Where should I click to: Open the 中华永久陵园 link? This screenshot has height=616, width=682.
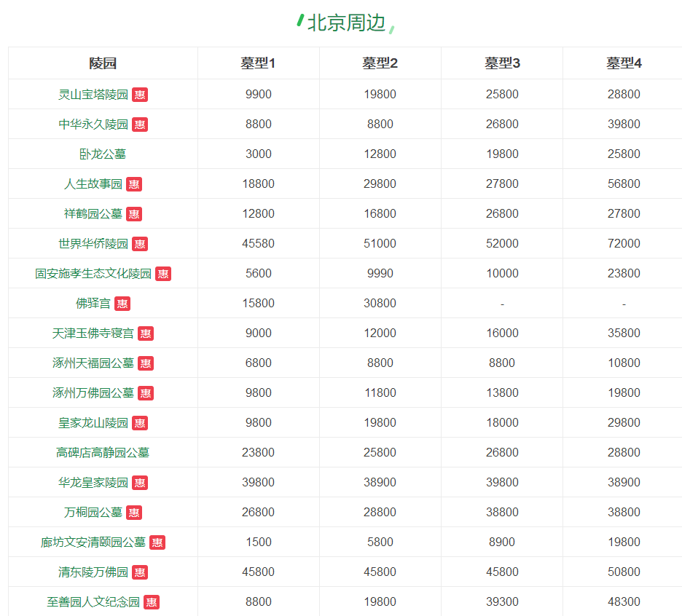pyautogui.click(x=93, y=125)
